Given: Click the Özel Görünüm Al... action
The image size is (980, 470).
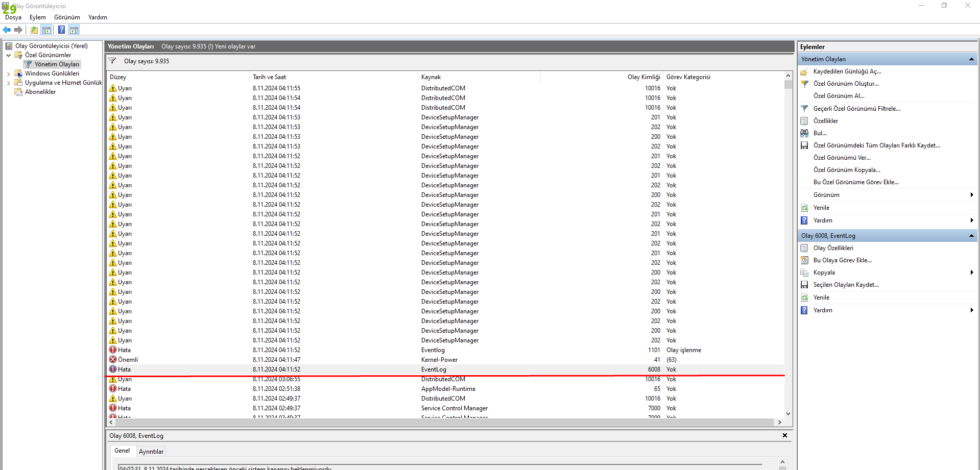Looking at the screenshot, I should pyautogui.click(x=839, y=96).
